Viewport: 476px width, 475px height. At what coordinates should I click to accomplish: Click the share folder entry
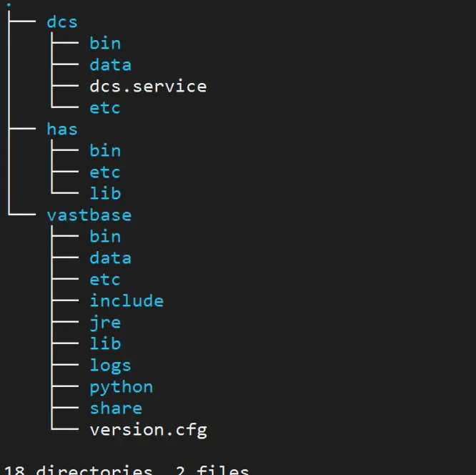(x=116, y=408)
